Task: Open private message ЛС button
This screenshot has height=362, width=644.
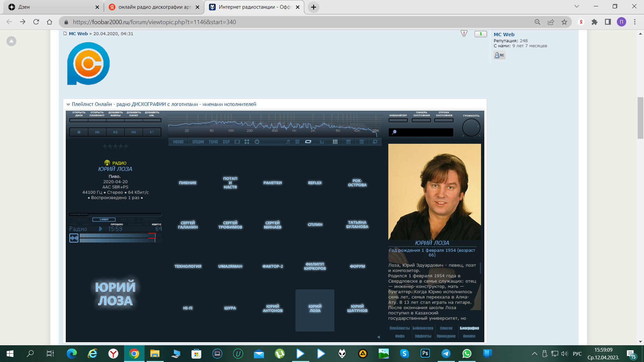Action: coord(499,55)
